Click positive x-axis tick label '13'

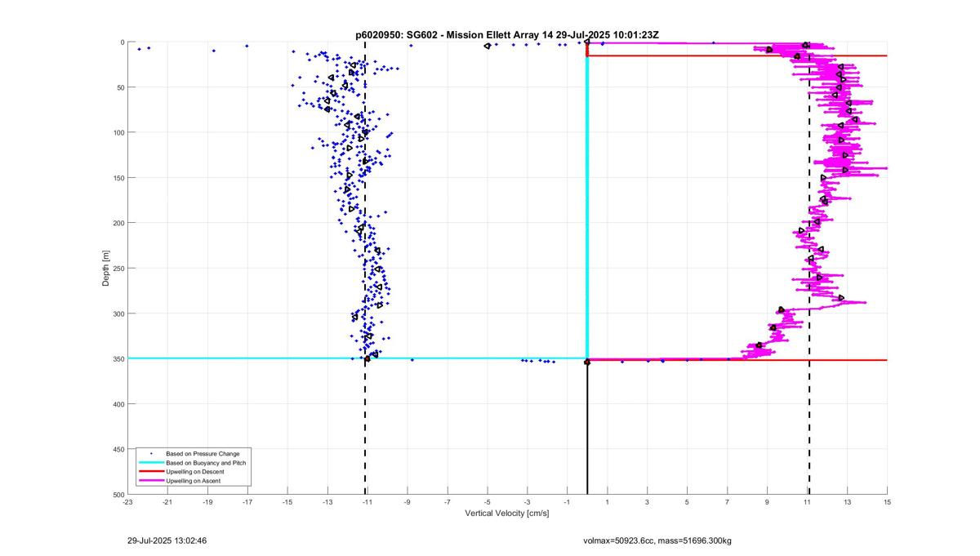click(x=847, y=502)
